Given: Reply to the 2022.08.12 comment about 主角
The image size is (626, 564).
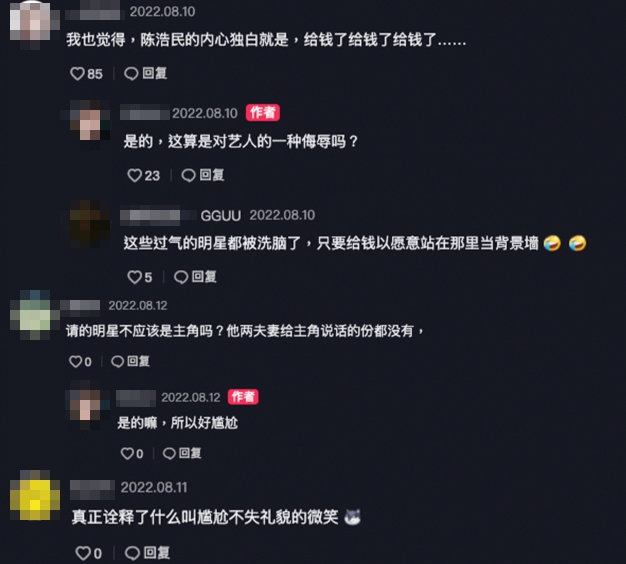Looking at the screenshot, I should coord(130,361).
